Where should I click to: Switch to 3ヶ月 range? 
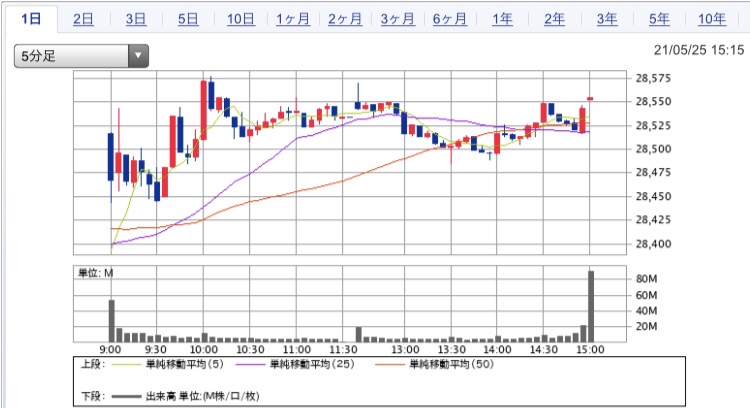pyautogui.click(x=397, y=19)
